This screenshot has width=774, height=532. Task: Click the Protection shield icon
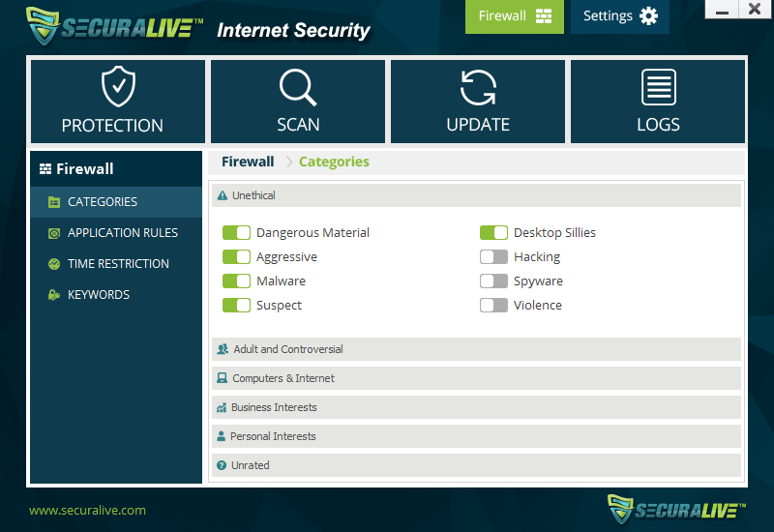(118, 86)
